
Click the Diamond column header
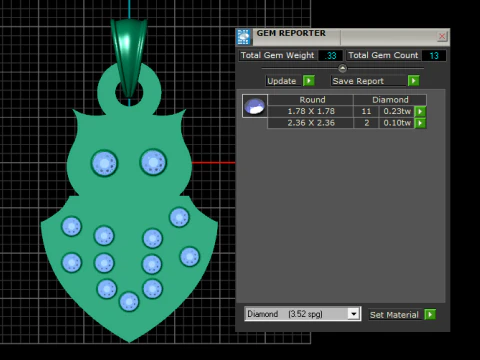pos(390,100)
